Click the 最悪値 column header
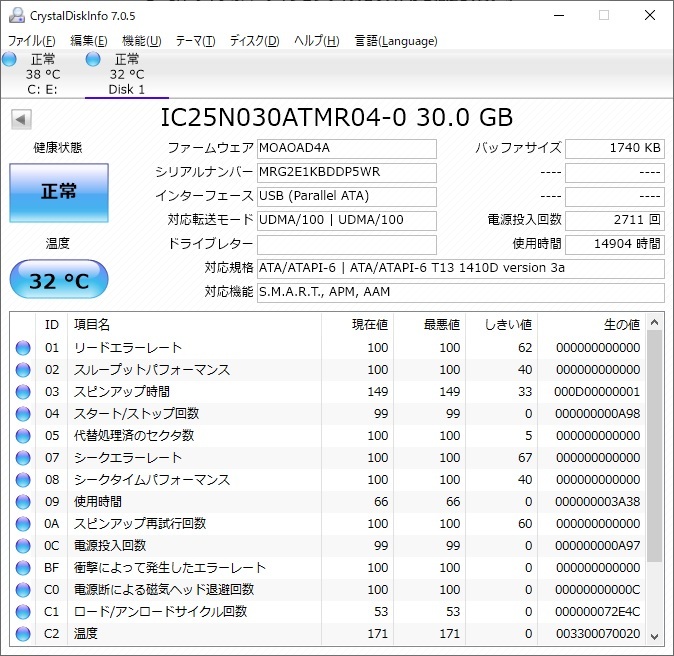Screen dimensions: 674x656 (x=429, y=325)
